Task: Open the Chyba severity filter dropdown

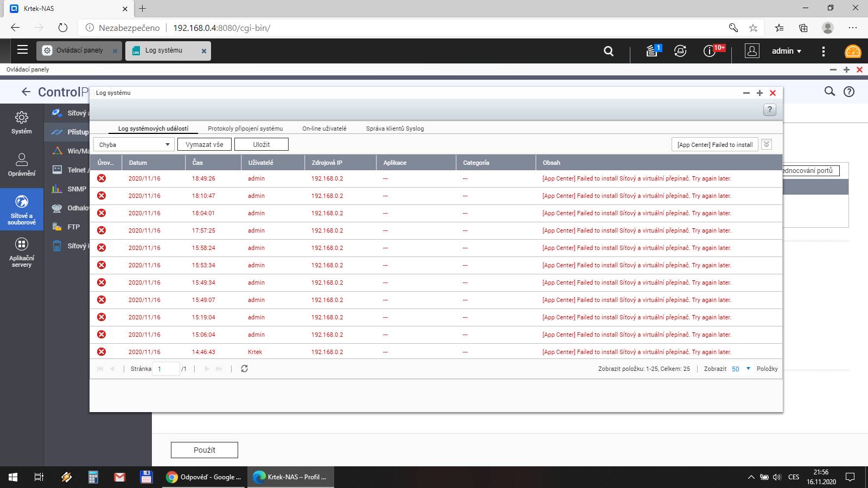Action: click(134, 144)
